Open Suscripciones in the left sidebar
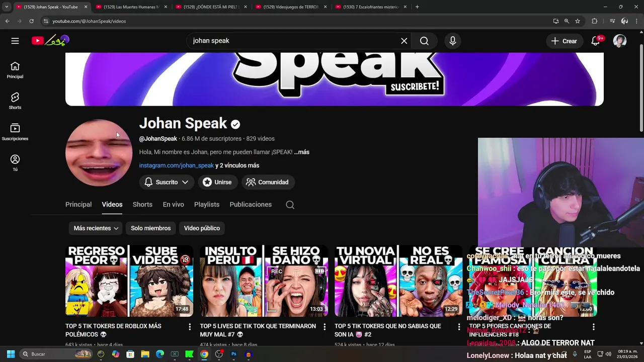The image size is (644, 362). pos(15,132)
